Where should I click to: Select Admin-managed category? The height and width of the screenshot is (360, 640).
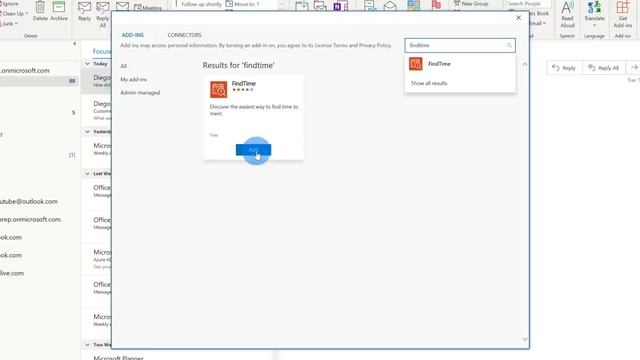click(x=140, y=93)
